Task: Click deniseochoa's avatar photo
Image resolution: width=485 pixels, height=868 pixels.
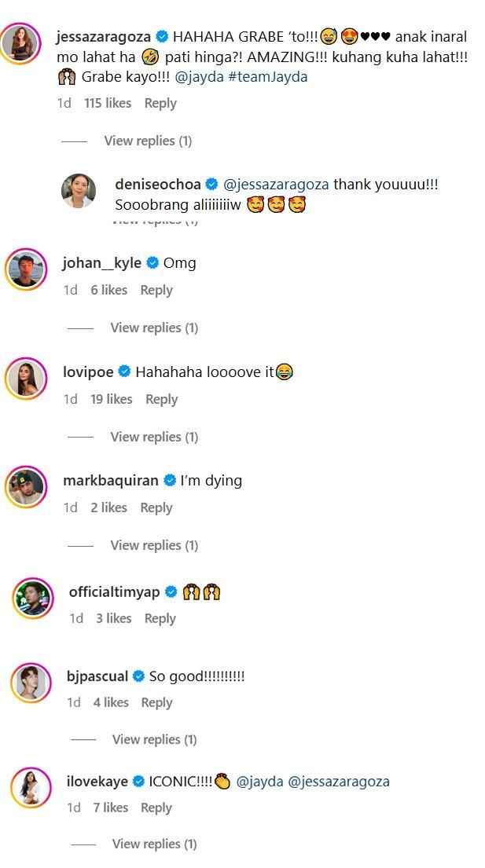Action: (x=79, y=191)
